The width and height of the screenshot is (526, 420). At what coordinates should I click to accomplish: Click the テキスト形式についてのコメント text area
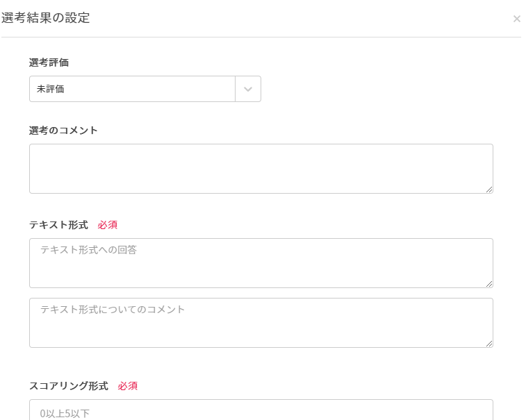(261, 323)
